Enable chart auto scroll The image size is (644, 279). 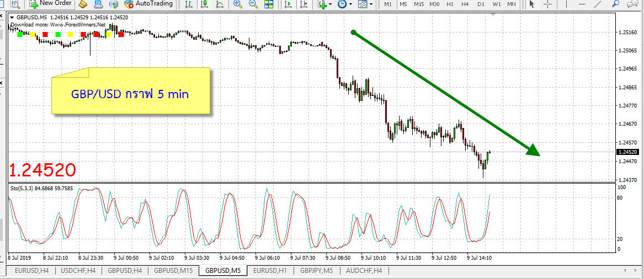click(x=288, y=4)
